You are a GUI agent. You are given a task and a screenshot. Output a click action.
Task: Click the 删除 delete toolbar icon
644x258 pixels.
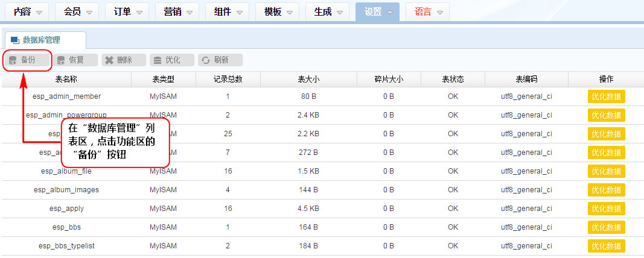point(109,60)
